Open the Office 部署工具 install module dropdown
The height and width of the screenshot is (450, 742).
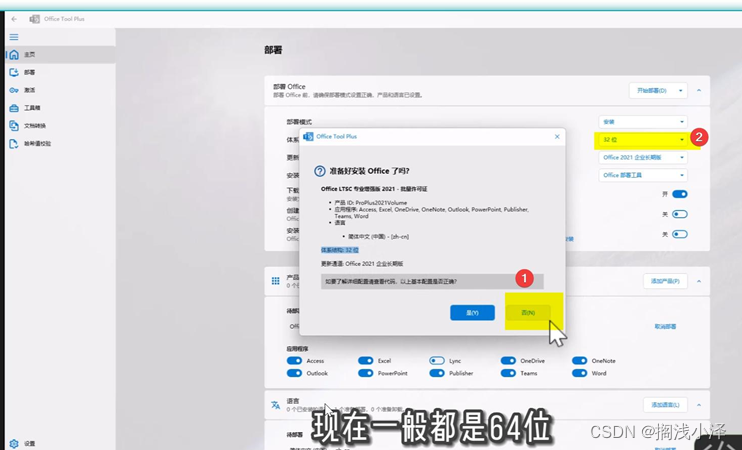coord(643,175)
